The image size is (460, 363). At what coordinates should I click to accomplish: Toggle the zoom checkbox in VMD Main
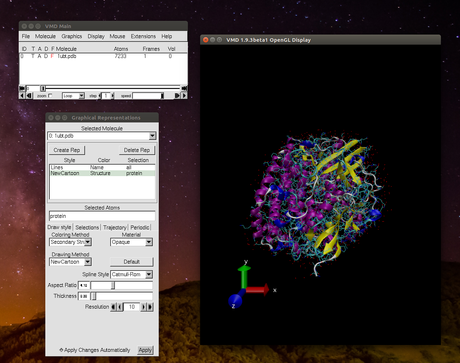point(50,96)
